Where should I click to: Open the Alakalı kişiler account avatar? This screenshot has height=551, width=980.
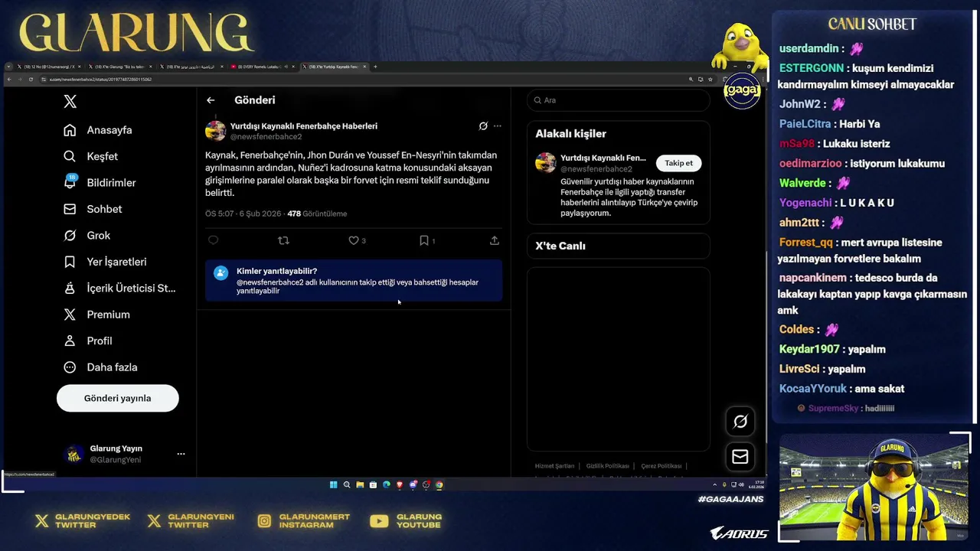[545, 162]
